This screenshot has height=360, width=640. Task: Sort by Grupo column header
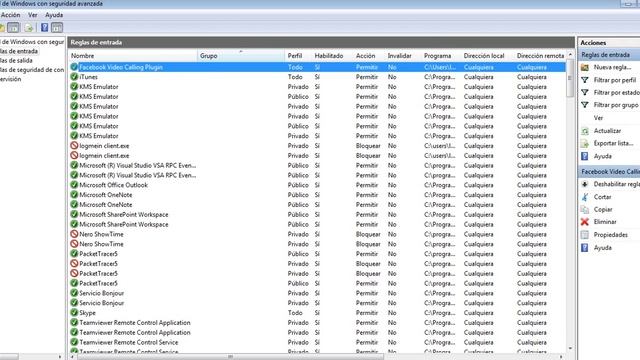pyautogui.click(x=241, y=56)
